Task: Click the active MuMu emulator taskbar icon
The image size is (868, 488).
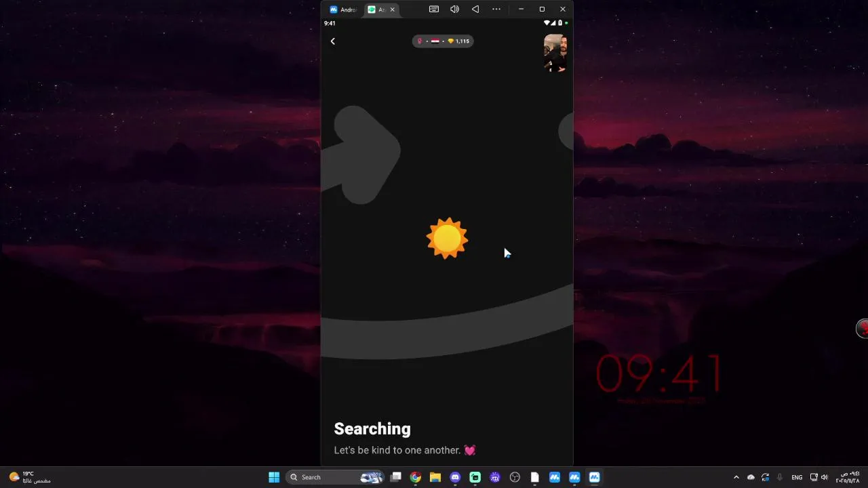Action: (x=595, y=477)
